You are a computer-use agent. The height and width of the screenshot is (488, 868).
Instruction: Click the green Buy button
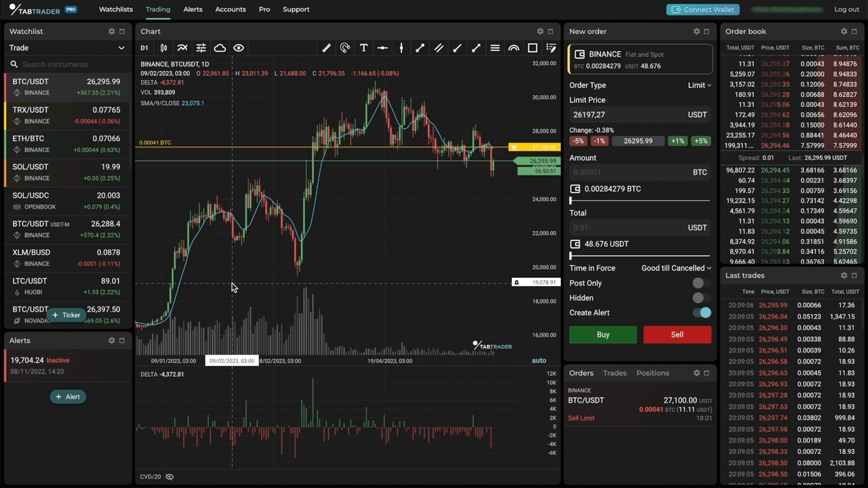pyautogui.click(x=603, y=335)
